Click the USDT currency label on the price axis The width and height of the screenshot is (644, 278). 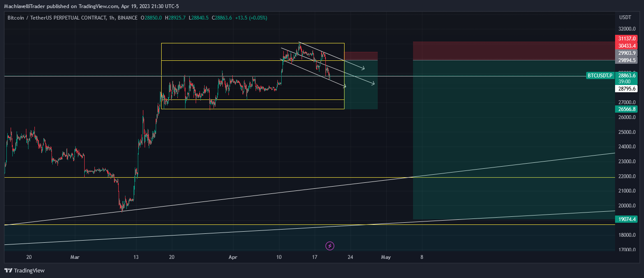coord(625,17)
